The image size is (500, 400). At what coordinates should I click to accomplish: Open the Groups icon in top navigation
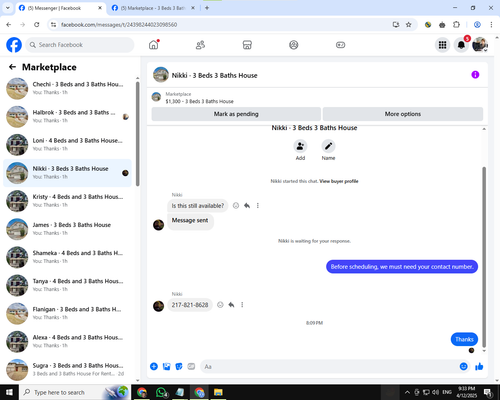click(x=294, y=45)
